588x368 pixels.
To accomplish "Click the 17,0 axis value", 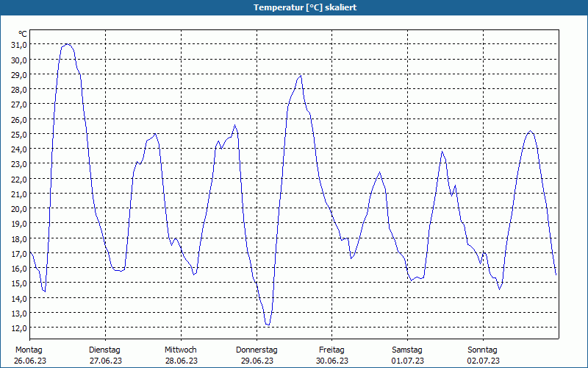I will click(x=19, y=253).
